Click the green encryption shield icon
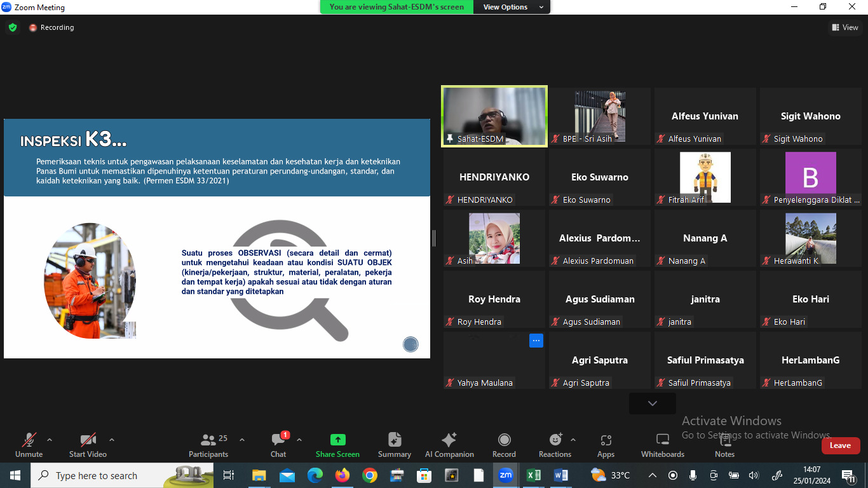The width and height of the screenshot is (868, 488). (13, 27)
